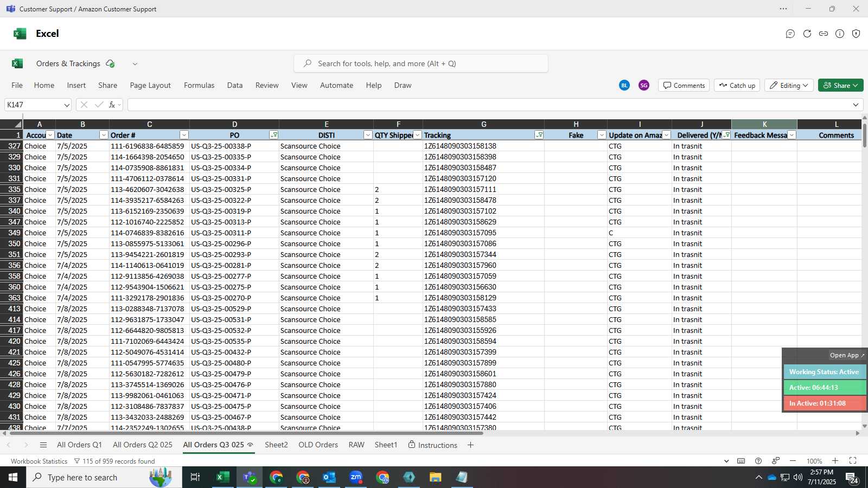The height and width of the screenshot is (488, 868).
Task: Switch to the Instructions sheet tab
Action: (x=432, y=445)
